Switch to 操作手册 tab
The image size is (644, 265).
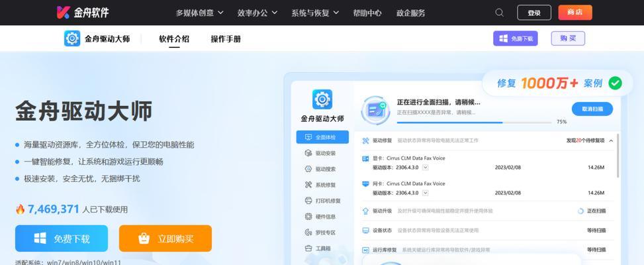(226, 39)
